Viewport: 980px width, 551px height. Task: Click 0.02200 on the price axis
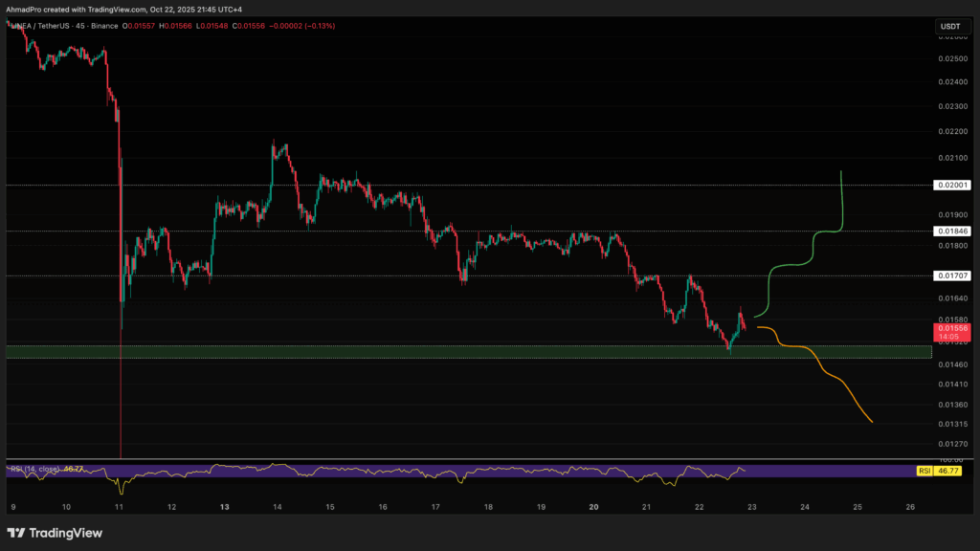click(952, 132)
